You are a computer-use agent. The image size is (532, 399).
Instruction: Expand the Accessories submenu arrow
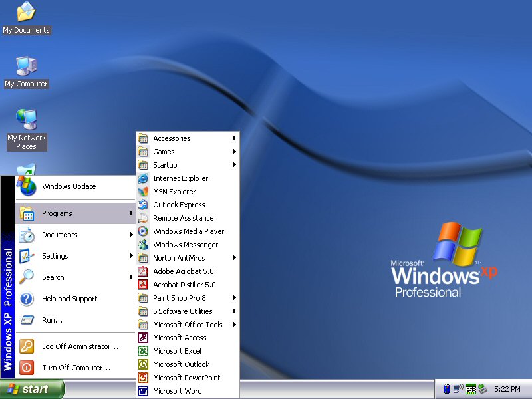point(235,138)
